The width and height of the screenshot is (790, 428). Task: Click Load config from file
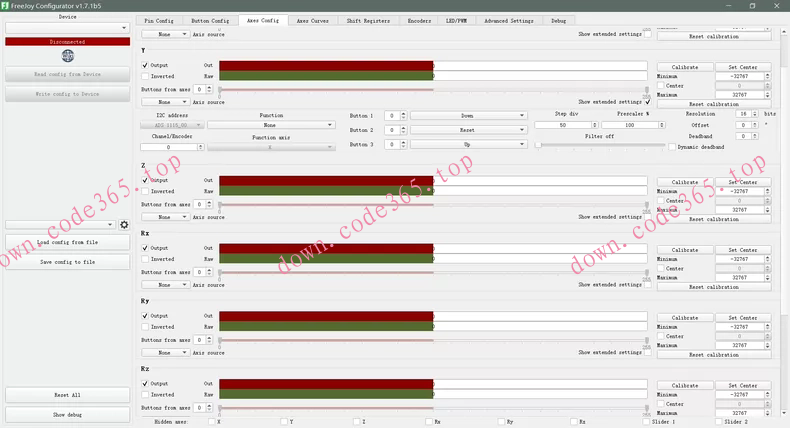tap(68, 242)
